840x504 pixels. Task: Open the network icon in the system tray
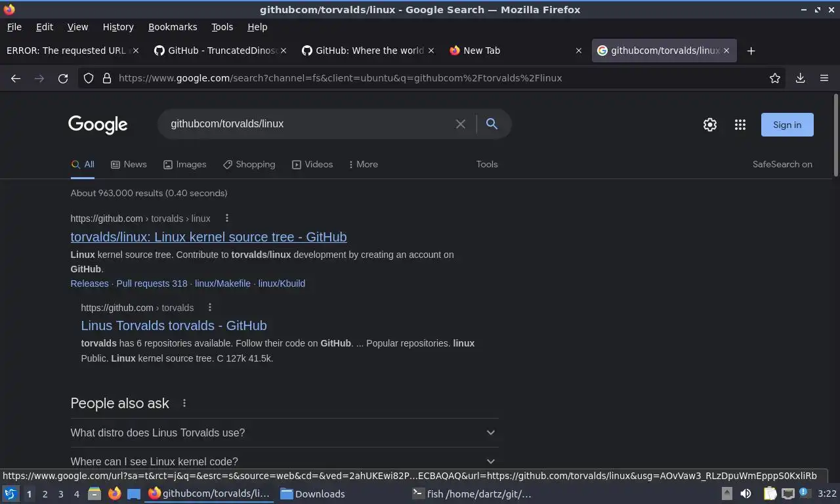click(787, 493)
